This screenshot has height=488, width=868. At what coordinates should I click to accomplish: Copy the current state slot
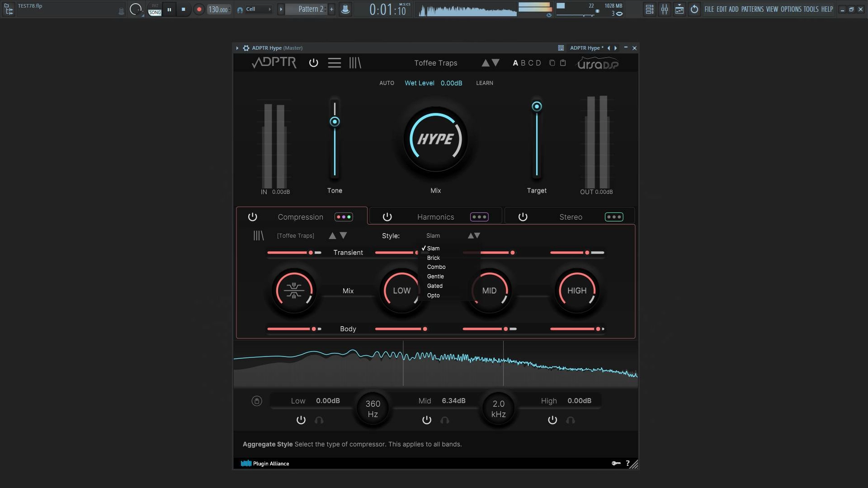(552, 63)
